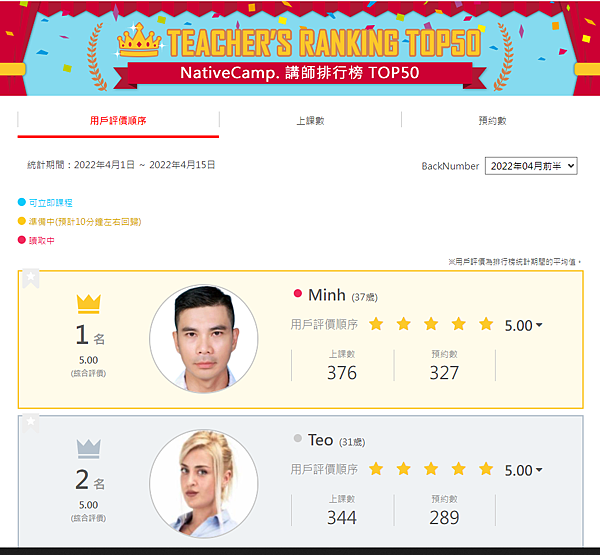Click the gold crown above rank 1
Screen dimensions: 600x555
[x=88, y=304]
